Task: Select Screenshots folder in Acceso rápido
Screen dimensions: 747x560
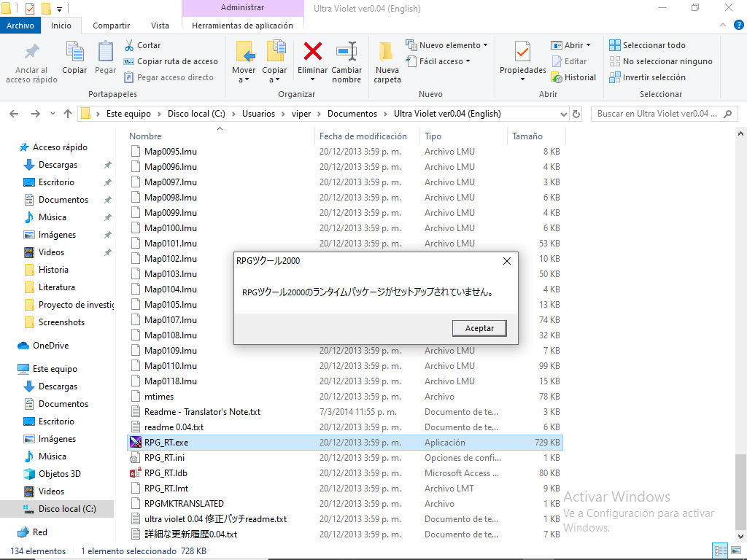Action: 61,322
